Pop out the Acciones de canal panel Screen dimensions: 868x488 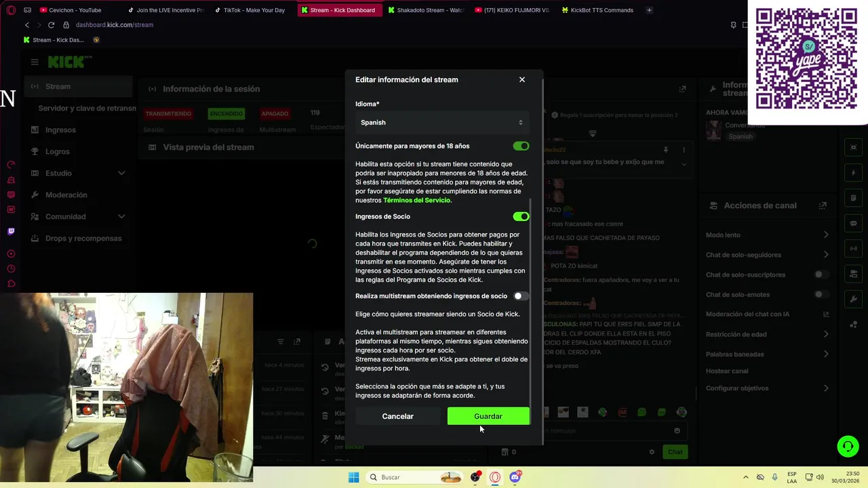(823, 205)
